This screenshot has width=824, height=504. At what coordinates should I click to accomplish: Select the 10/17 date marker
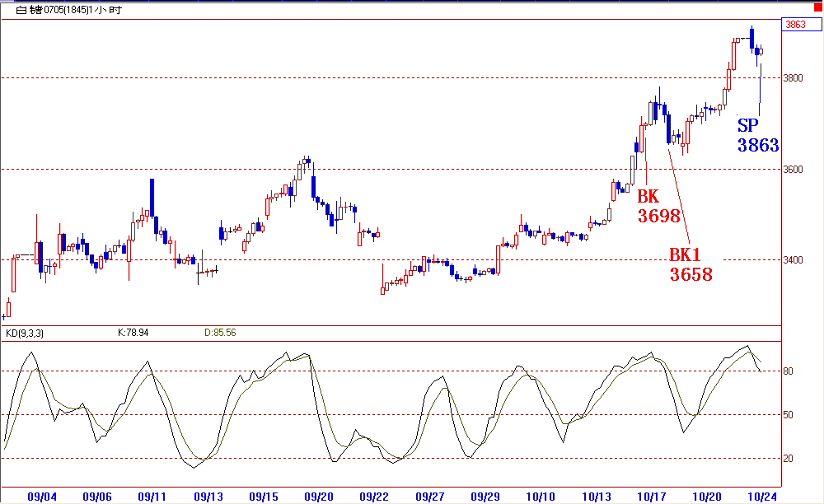652,497
